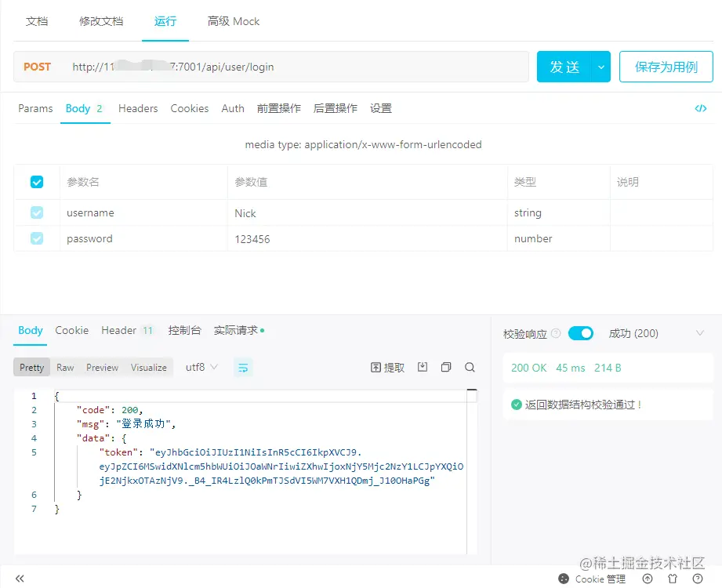Screen dimensions: 722x588
Task: Edit the username value Nick
Action: [367, 212]
